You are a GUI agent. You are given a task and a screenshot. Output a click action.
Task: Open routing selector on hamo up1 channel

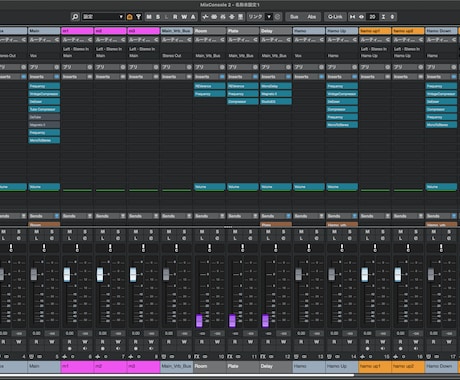point(375,40)
